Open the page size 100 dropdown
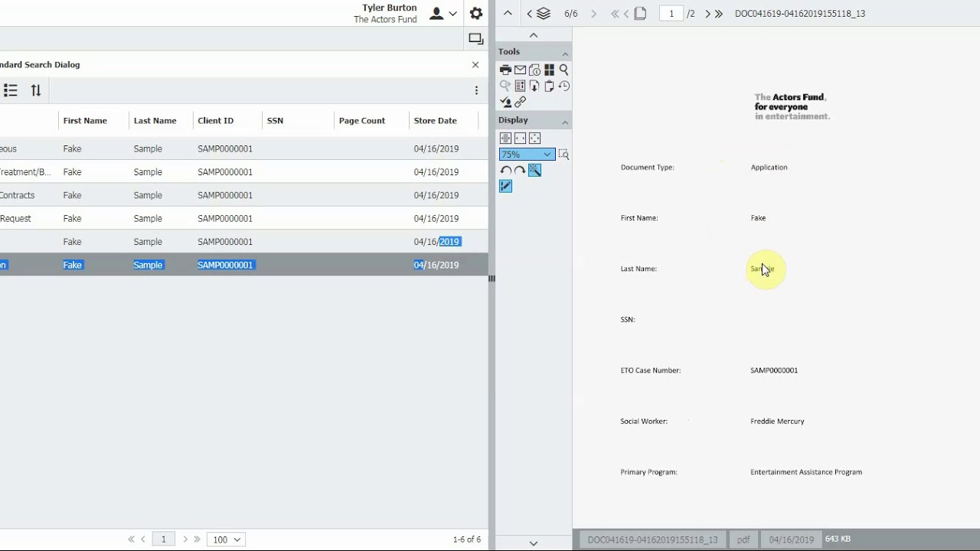This screenshot has height=551, width=980. coord(226,540)
